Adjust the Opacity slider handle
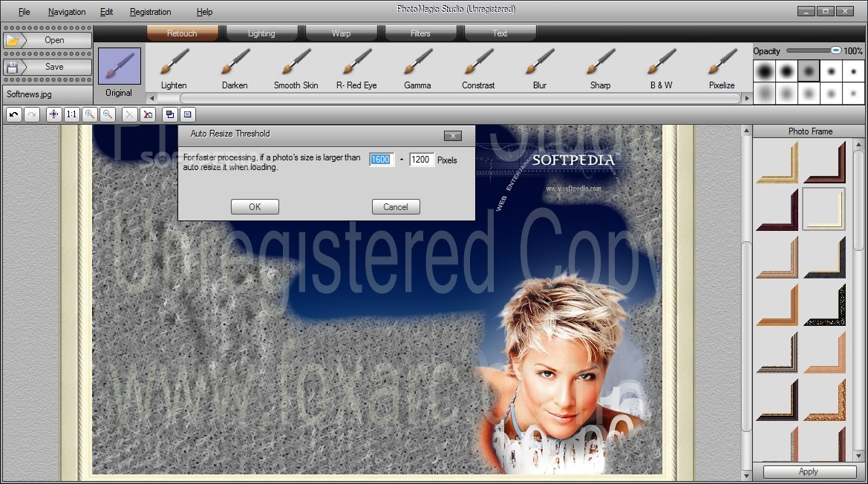 tap(835, 50)
